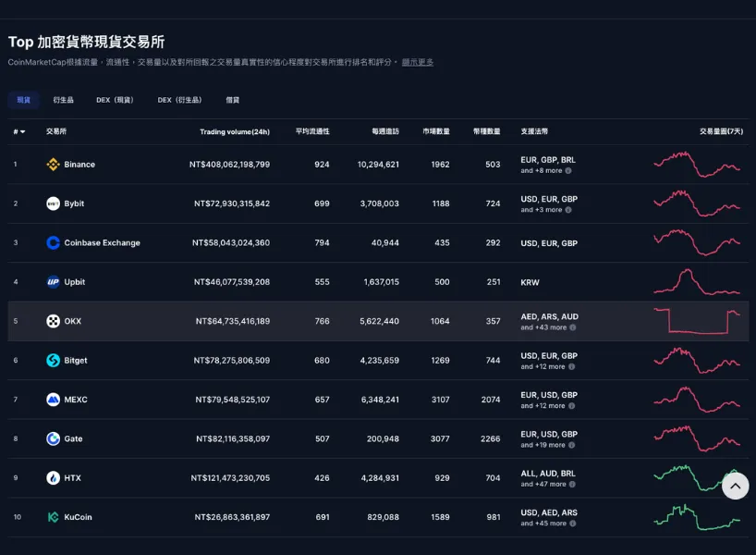The image size is (756, 555).
Task: Click OKX's 7-day volume chart
Action: tap(697, 321)
